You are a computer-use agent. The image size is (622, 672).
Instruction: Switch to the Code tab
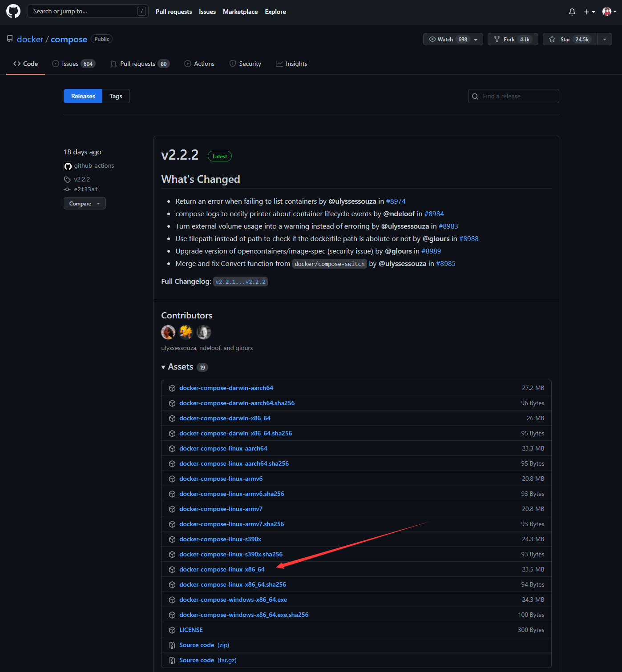click(x=25, y=64)
